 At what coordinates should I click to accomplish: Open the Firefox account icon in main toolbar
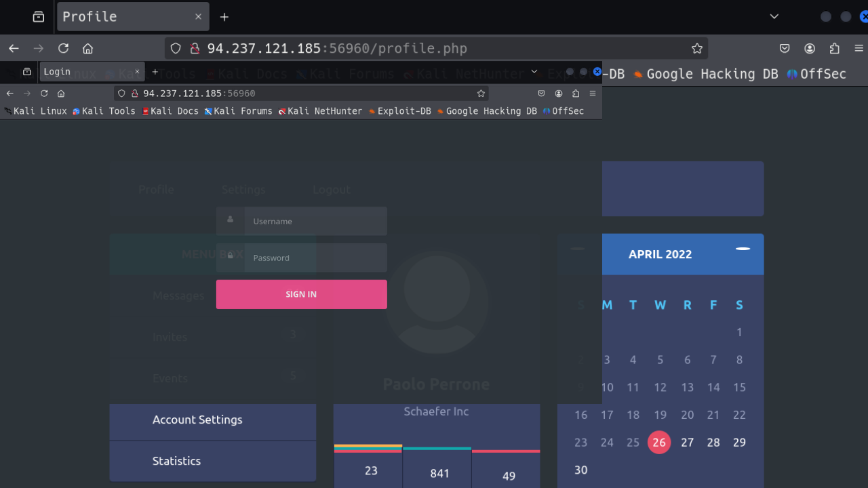(x=810, y=48)
